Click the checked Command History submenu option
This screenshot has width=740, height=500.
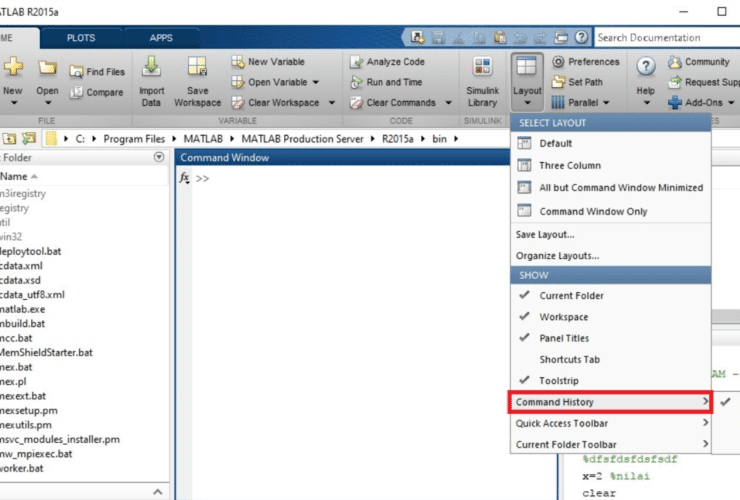[x=726, y=402]
